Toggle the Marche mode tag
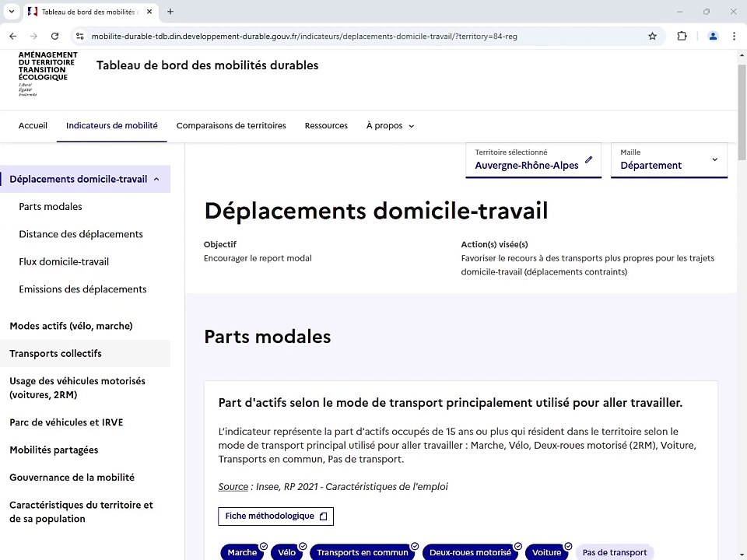Image resolution: width=747 pixels, height=560 pixels. [242, 552]
